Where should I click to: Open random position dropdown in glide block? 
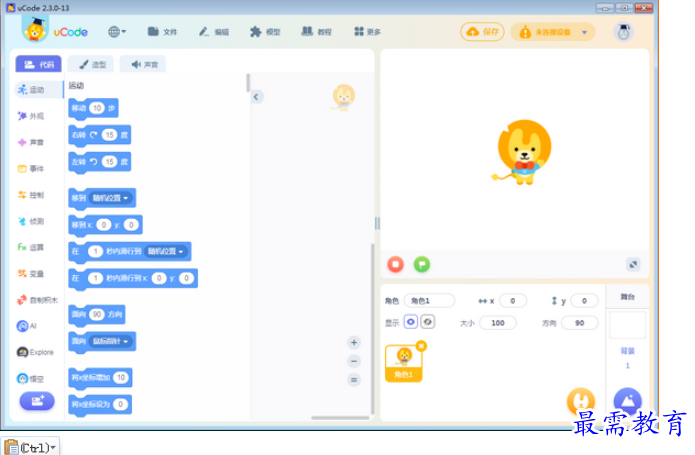pos(165,251)
